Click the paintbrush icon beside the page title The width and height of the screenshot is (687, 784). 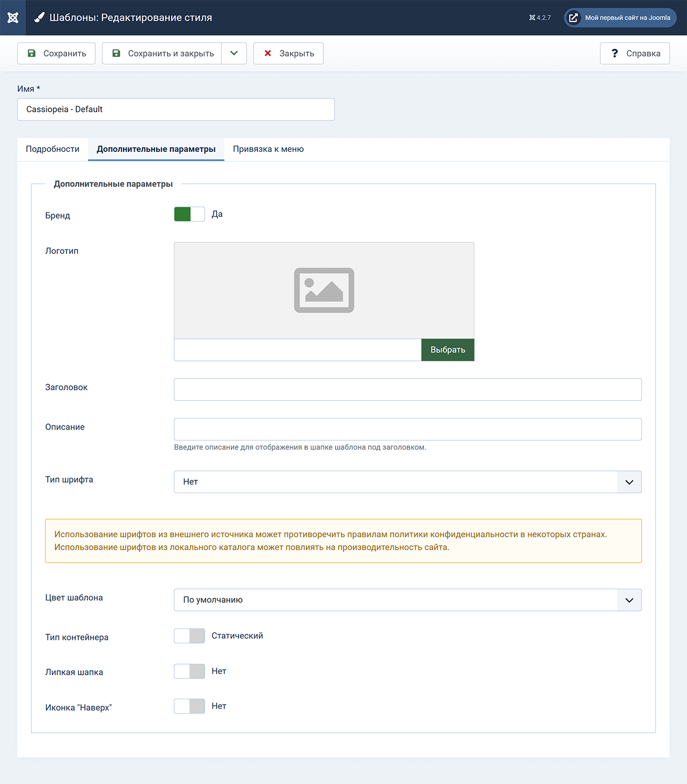pyautogui.click(x=39, y=18)
